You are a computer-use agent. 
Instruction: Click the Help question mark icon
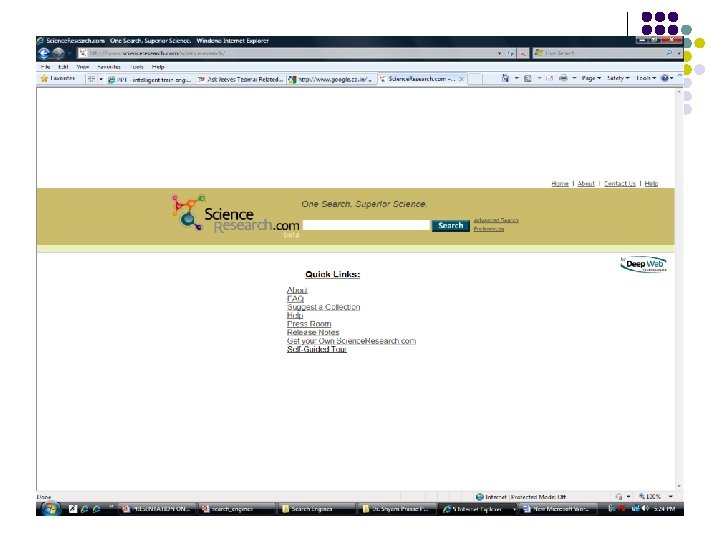click(664, 79)
